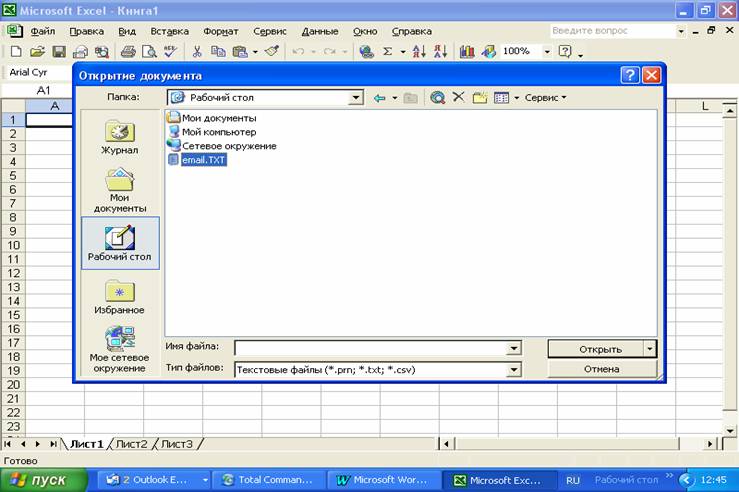Click the dialog's question mark help button
The width and height of the screenshot is (739, 492).
pos(629,75)
